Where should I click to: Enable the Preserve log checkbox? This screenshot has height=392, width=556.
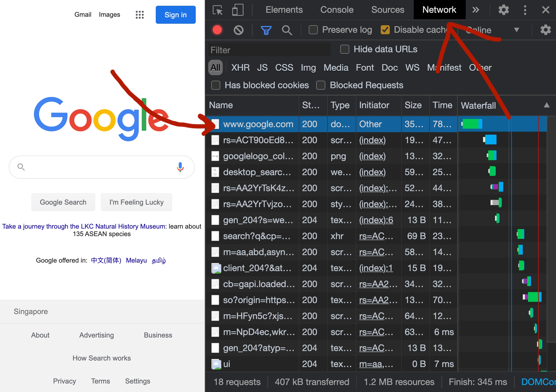click(313, 30)
